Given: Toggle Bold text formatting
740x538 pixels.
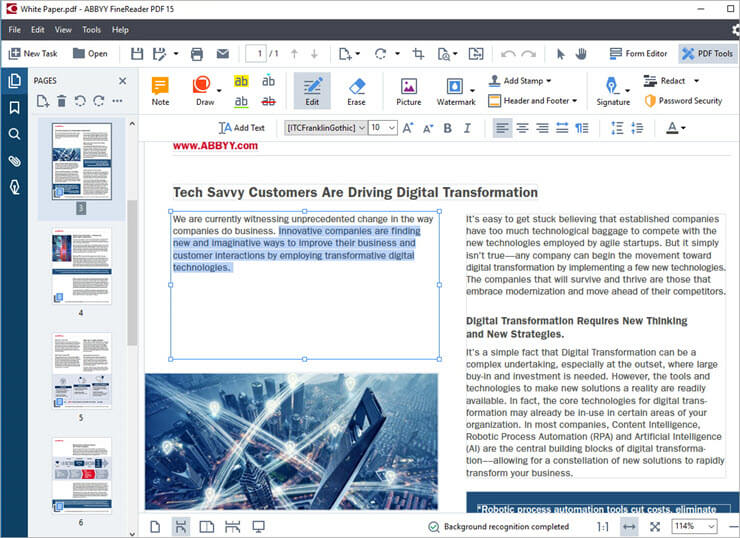Looking at the screenshot, I should pyautogui.click(x=447, y=128).
